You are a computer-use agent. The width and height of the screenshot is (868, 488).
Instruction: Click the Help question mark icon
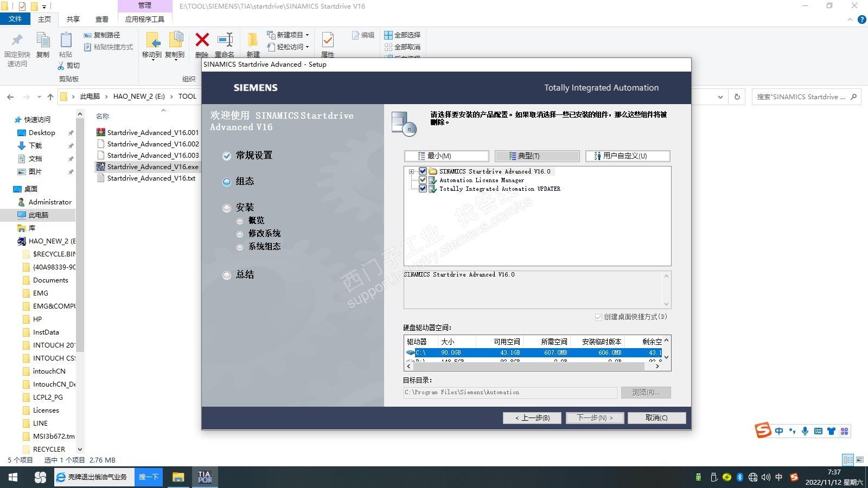point(861,20)
